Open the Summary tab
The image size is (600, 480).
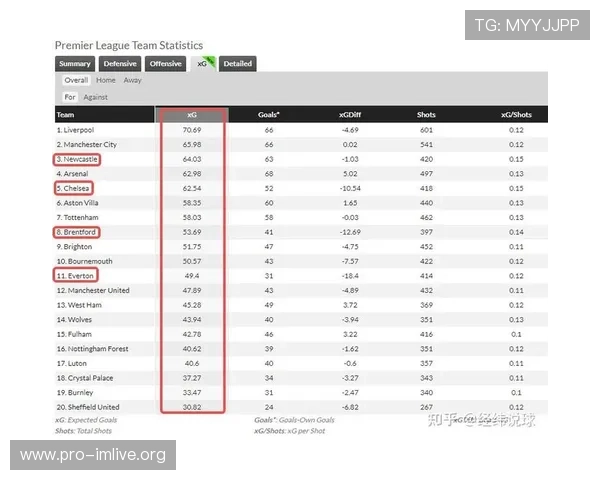coord(75,64)
